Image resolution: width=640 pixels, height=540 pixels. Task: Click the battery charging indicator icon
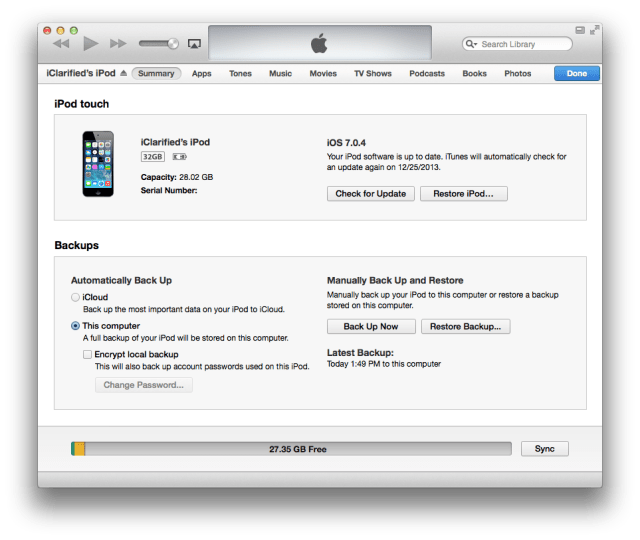pyautogui.click(x=179, y=157)
